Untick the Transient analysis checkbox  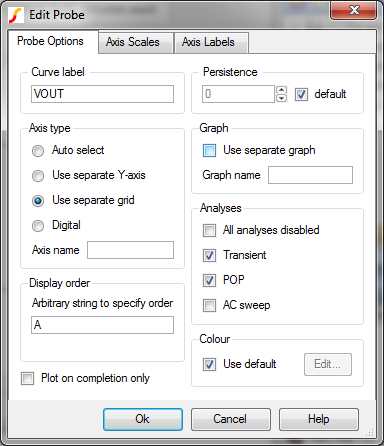[x=209, y=255]
